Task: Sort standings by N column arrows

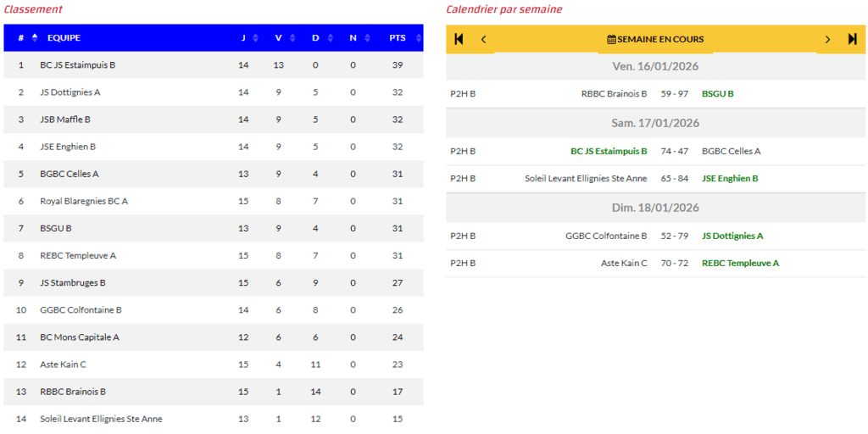Action: coord(365,38)
